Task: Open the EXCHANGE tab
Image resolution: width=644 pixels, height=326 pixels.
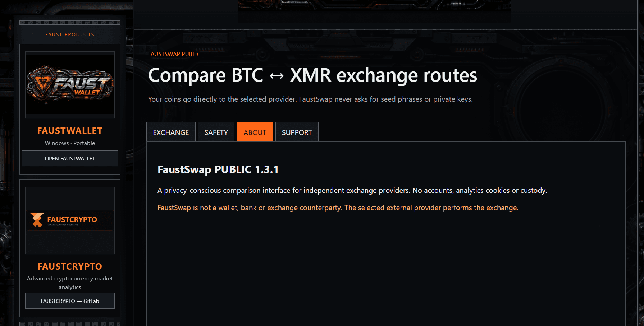Action: coord(171,132)
